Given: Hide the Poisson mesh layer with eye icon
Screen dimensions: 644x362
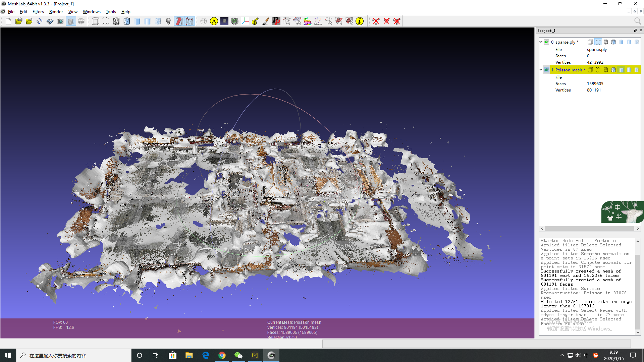Looking at the screenshot, I should point(546,70).
